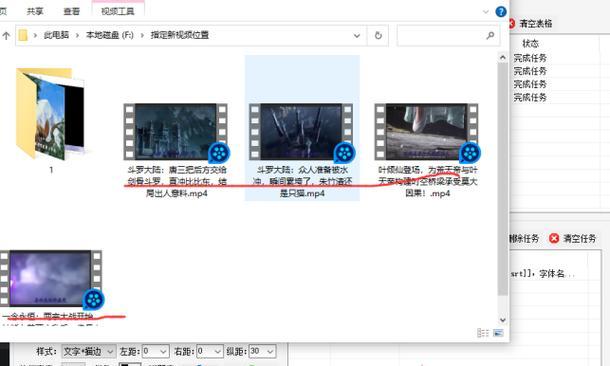The width and height of the screenshot is (610, 366).
Task: Click 清空任务 button in background window
Action: 580,238
